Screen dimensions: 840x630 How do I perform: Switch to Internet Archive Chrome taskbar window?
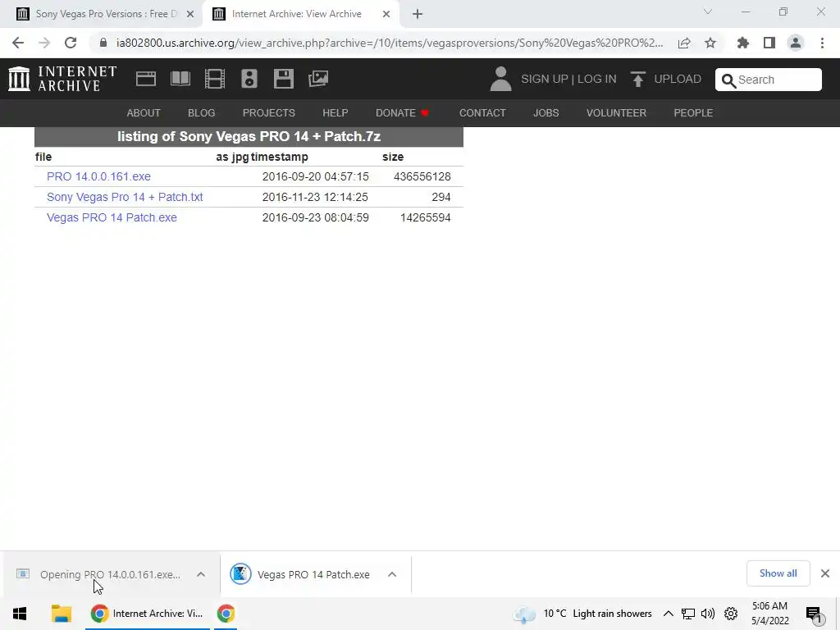pyautogui.click(x=148, y=614)
